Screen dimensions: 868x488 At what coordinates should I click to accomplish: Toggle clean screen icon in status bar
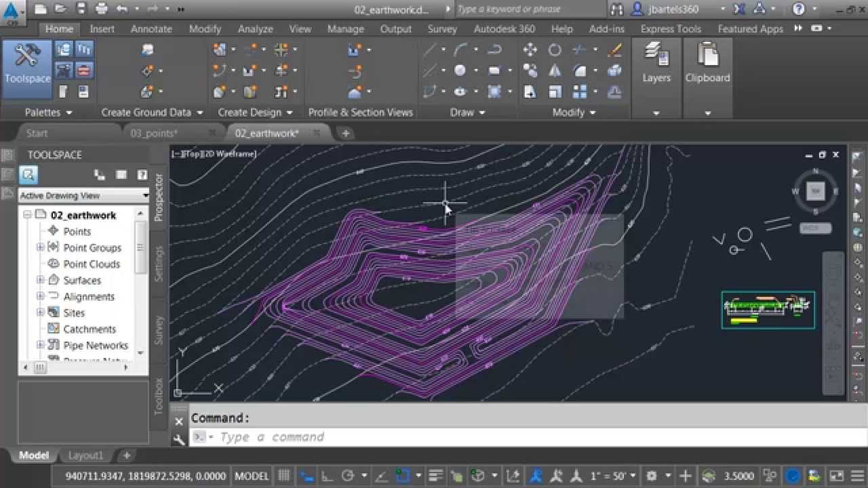point(836,476)
